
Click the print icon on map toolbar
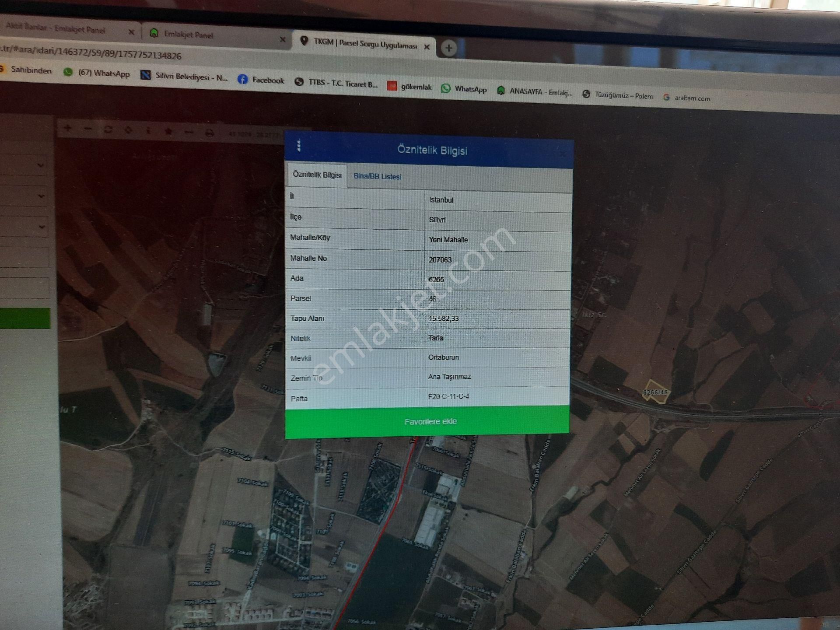(210, 133)
